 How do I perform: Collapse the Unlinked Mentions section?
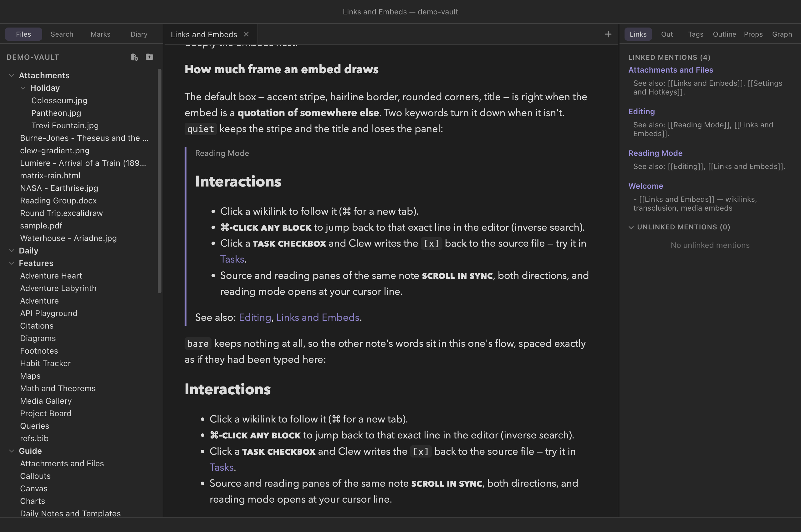[x=631, y=227]
